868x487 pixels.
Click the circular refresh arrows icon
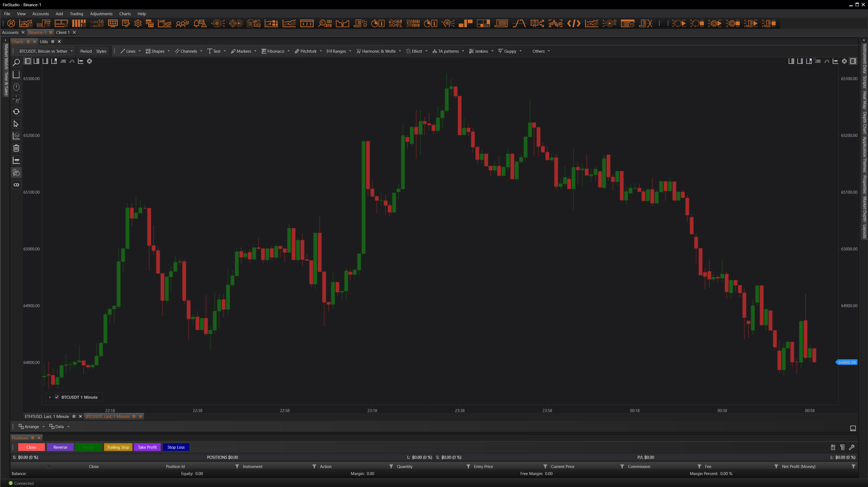pos(16,111)
